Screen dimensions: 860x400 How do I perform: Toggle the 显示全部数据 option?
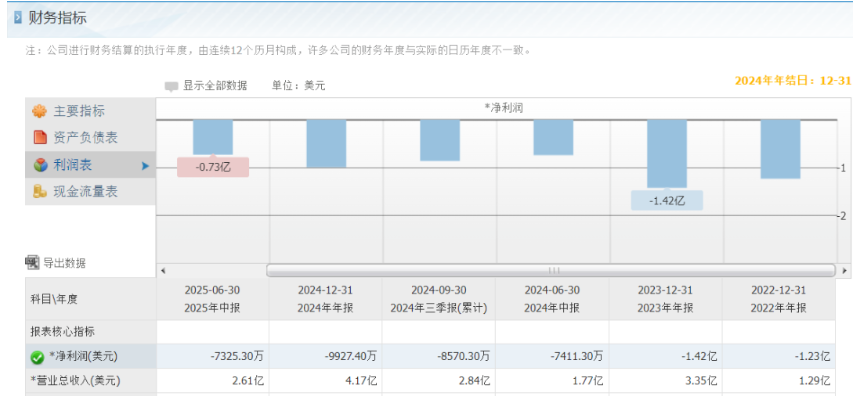pos(171,86)
